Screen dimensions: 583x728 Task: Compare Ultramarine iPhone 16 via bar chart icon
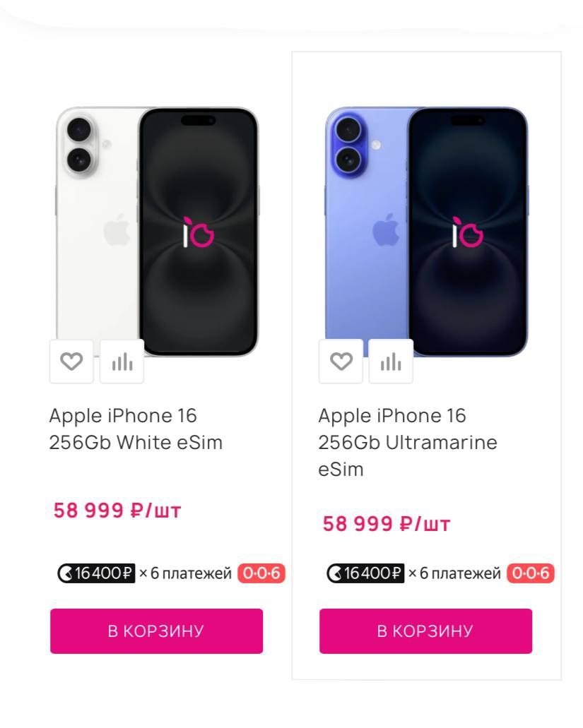(x=391, y=362)
